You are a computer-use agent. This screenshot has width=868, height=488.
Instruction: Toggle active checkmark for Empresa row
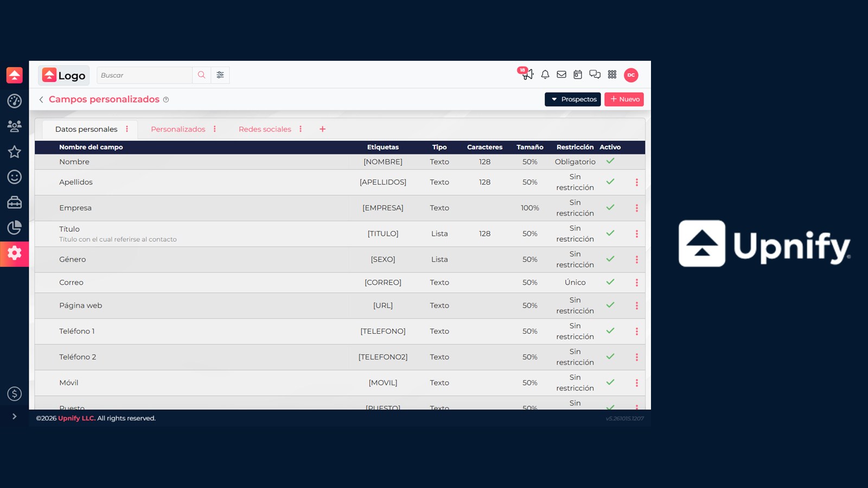coord(610,207)
